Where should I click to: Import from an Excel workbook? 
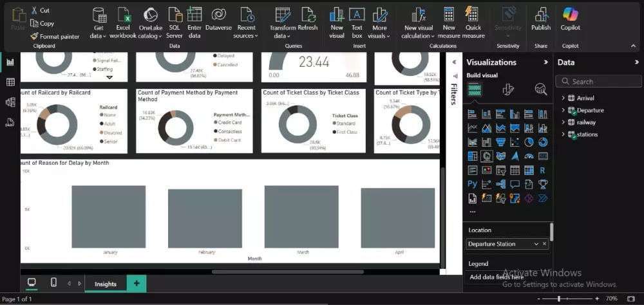point(123,23)
